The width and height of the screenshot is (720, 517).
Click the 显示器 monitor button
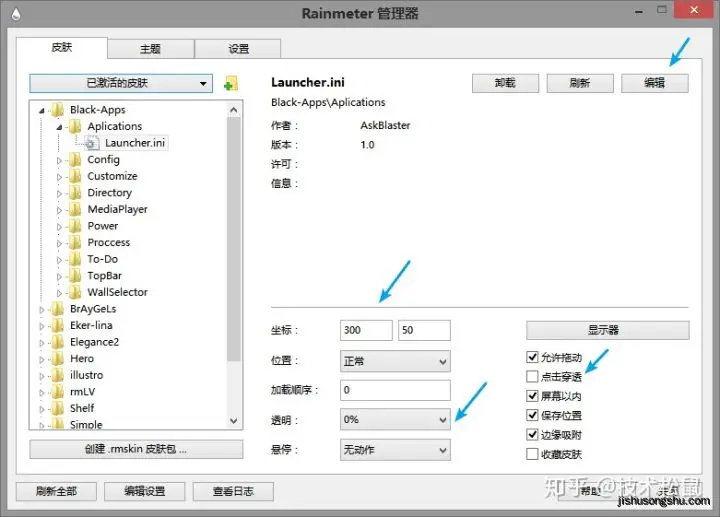pos(608,330)
